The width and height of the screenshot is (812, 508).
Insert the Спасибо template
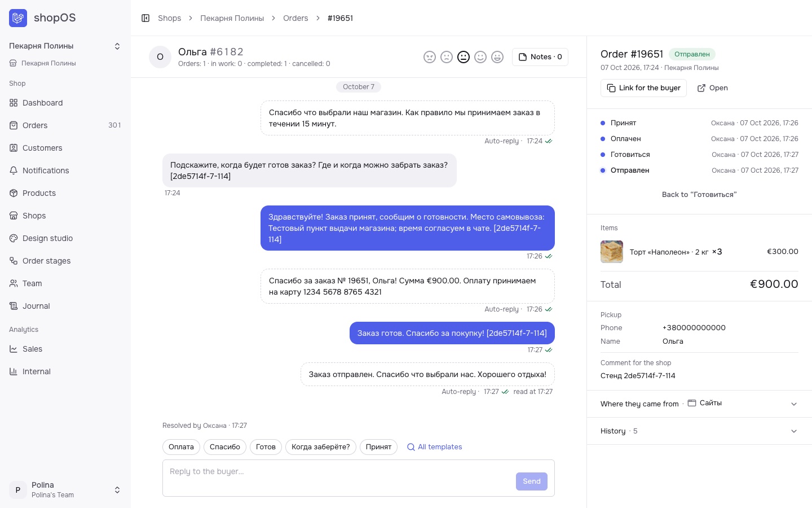click(225, 447)
